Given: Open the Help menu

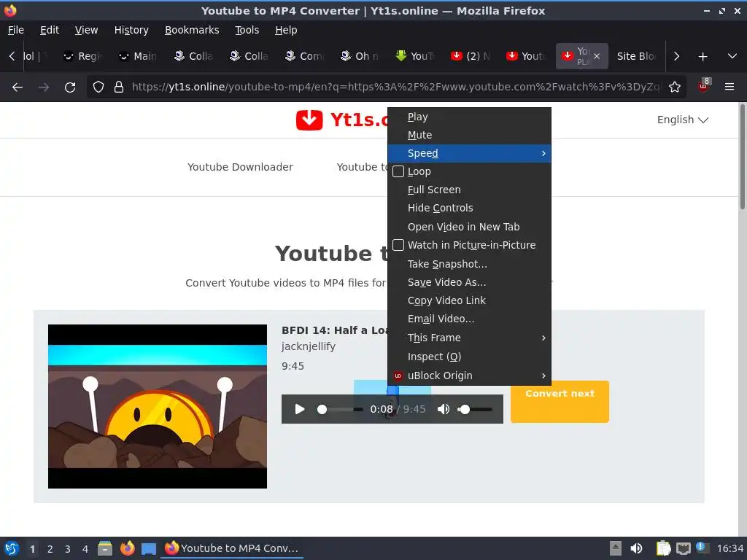Looking at the screenshot, I should click(286, 30).
